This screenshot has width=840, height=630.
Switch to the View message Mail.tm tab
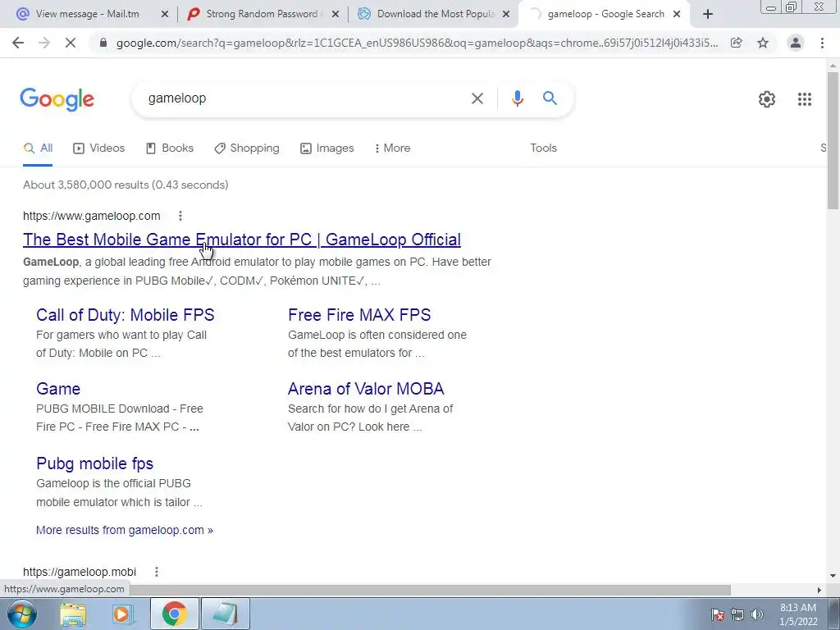87,15
